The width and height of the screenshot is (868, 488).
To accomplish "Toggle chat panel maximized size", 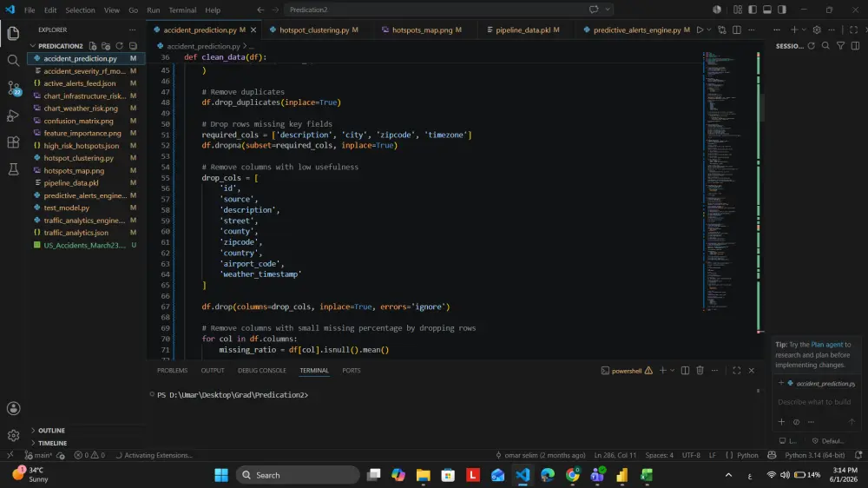I will coord(853,30).
